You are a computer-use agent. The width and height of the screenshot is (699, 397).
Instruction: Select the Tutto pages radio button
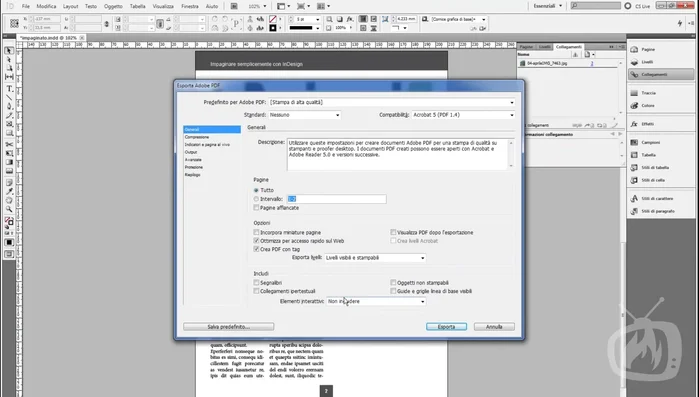tap(256, 190)
